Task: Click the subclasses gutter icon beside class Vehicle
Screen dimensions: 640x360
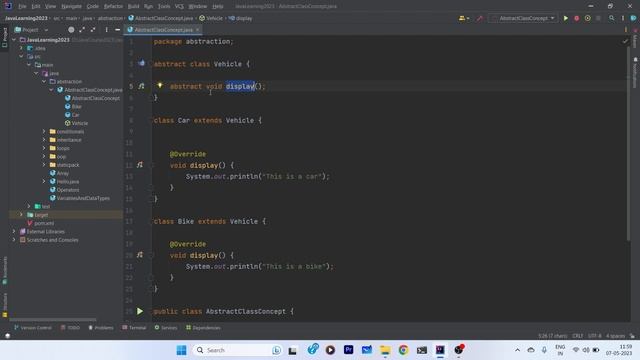Action: [x=141, y=64]
